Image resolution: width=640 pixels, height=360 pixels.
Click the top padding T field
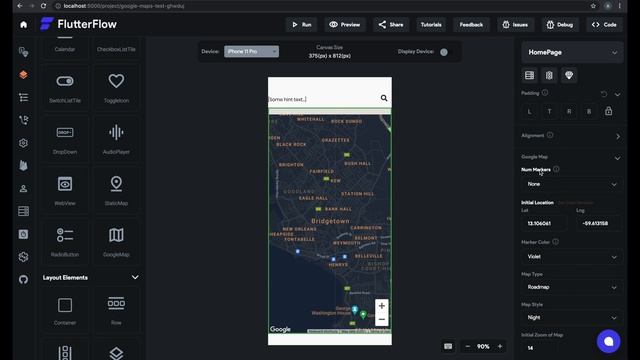[x=549, y=111]
